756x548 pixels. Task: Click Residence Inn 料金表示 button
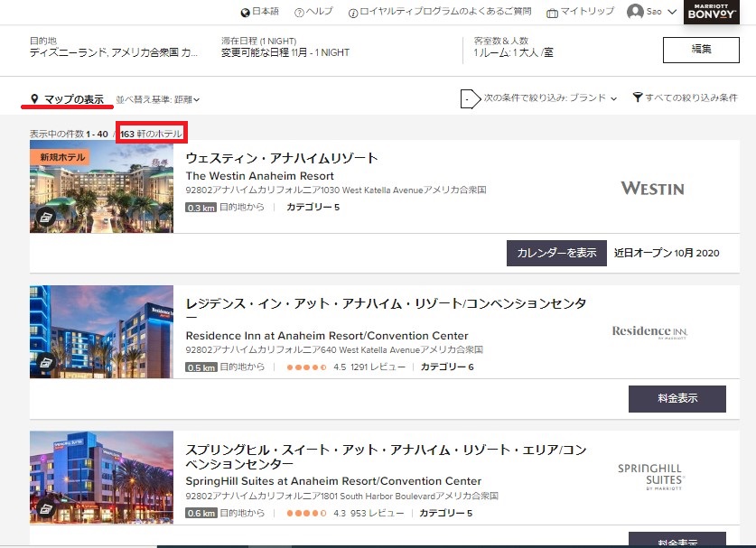pyautogui.click(x=677, y=399)
